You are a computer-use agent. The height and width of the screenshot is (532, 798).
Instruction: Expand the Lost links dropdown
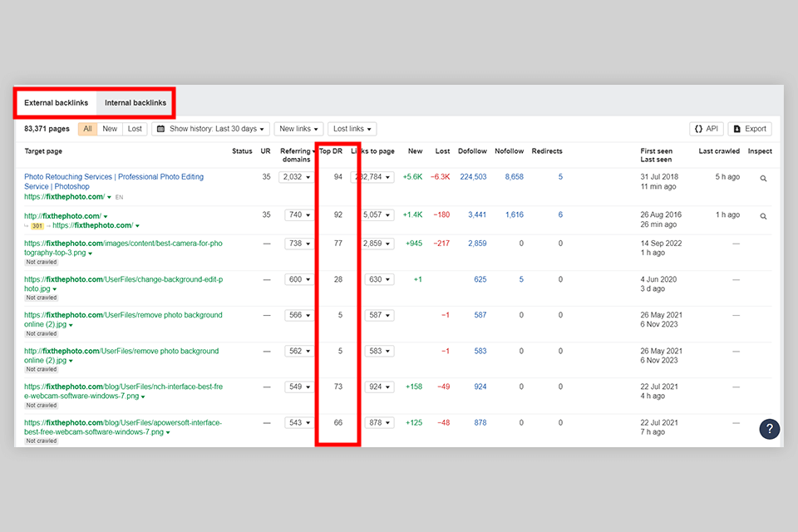(x=352, y=129)
